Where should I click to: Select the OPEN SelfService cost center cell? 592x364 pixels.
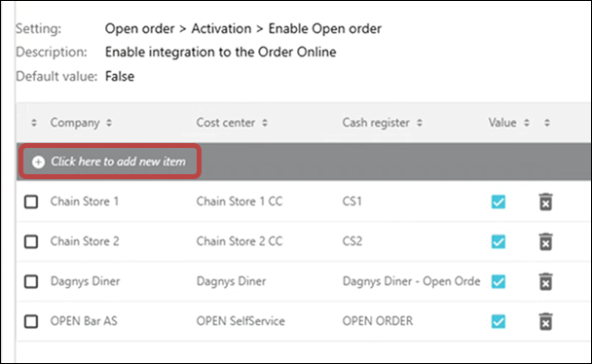[240, 321]
